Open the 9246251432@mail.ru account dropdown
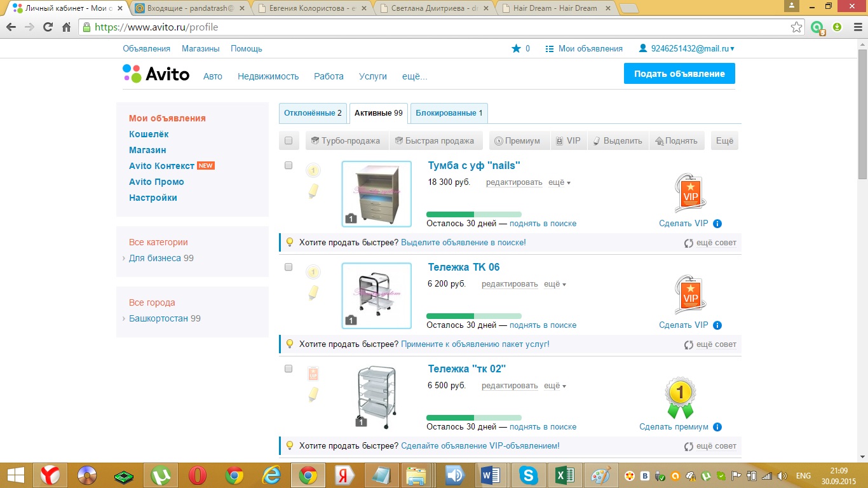 coord(687,49)
